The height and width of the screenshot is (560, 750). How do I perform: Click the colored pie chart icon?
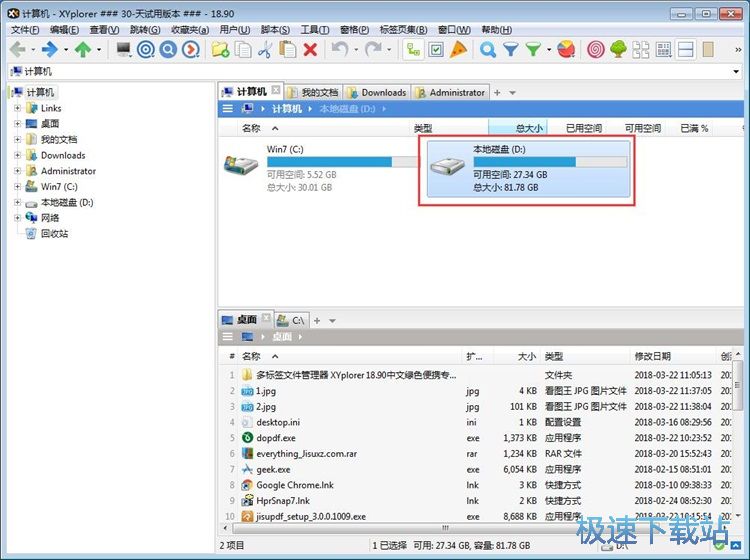click(566, 49)
